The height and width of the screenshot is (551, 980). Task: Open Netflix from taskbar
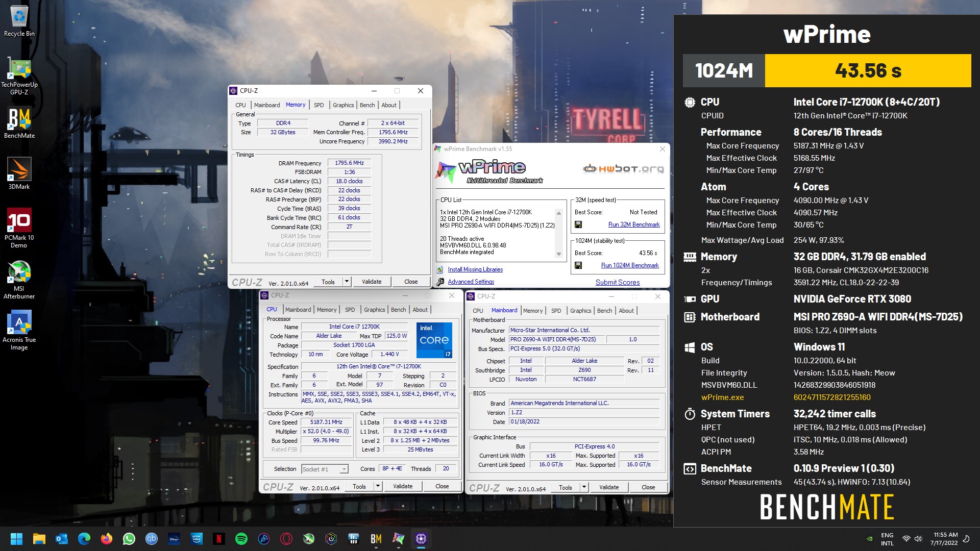pos(219,539)
